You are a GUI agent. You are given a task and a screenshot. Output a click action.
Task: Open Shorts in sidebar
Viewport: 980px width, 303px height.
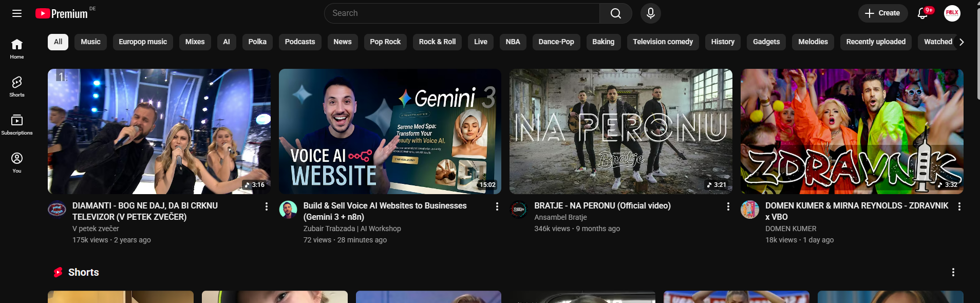click(x=17, y=87)
